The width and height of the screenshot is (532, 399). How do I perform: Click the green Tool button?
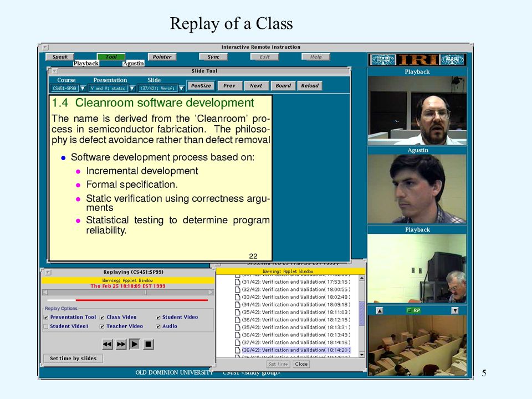point(111,57)
